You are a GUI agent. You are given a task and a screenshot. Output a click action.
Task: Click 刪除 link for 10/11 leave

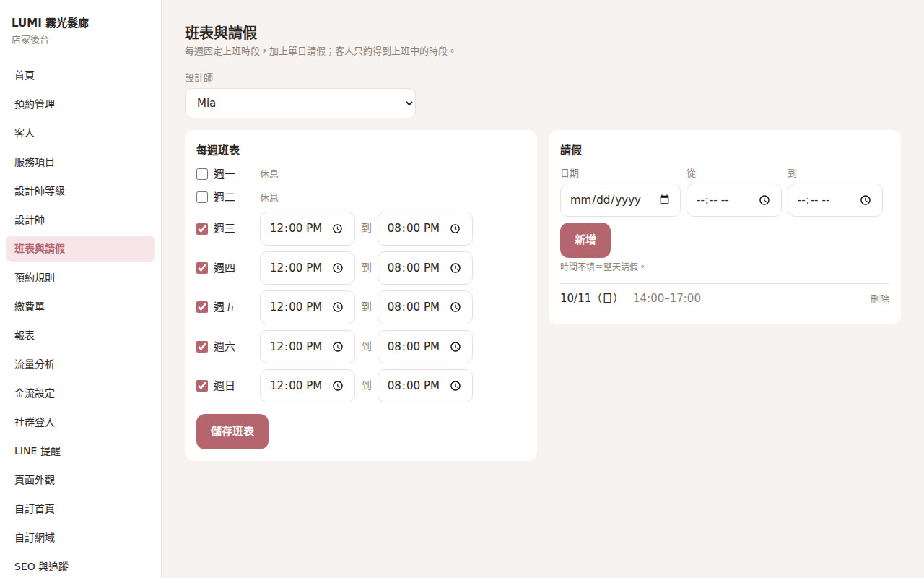click(880, 299)
